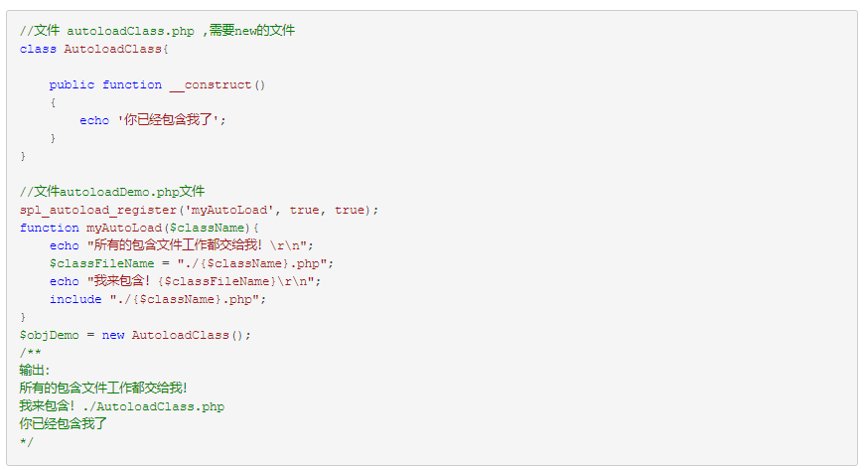Click the '//文件autoloadDemo.php文件' comment line
This screenshot has height=470, width=868.
click(112, 192)
